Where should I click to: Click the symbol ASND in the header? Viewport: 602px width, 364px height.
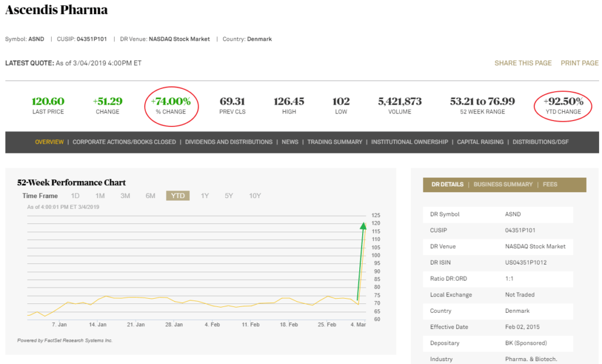pos(36,39)
